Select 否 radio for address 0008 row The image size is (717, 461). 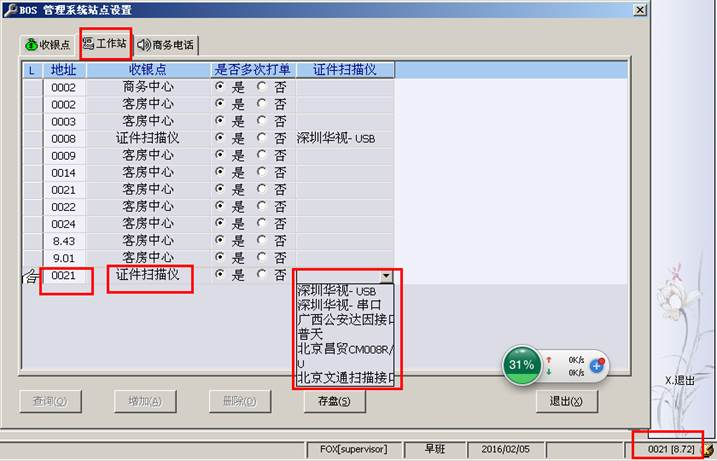[262, 138]
